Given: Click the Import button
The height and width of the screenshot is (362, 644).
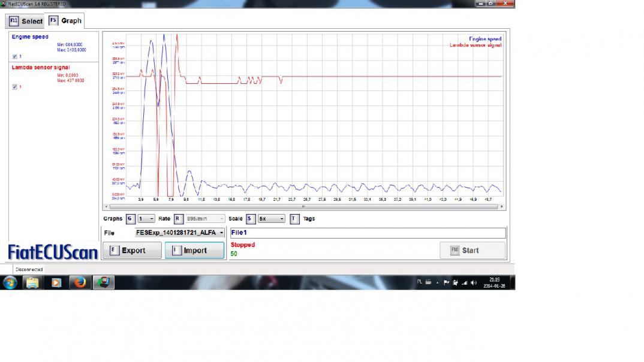Looking at the screenshot, I should pos(195,251).
